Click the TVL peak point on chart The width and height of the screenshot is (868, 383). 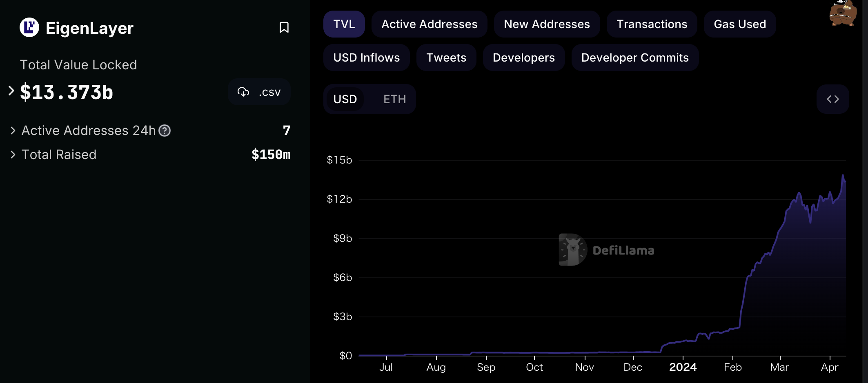pyautogui.click(x=843, y=175)
